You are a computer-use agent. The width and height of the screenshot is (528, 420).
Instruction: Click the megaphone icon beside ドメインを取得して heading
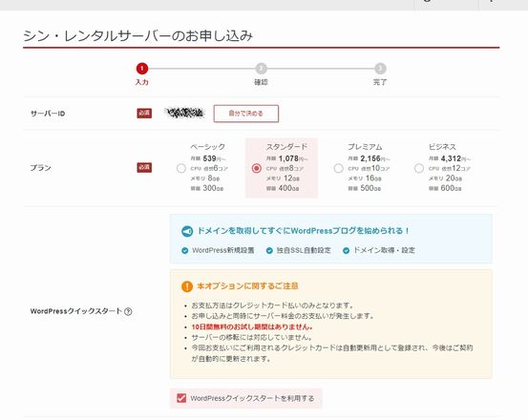187,231
